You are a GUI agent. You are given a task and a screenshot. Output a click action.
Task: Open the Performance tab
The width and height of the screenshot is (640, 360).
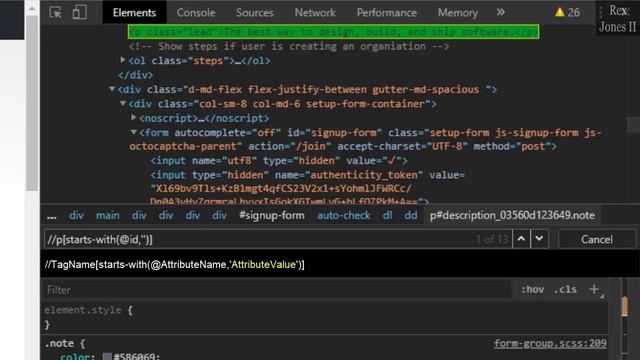coord(387,13)
